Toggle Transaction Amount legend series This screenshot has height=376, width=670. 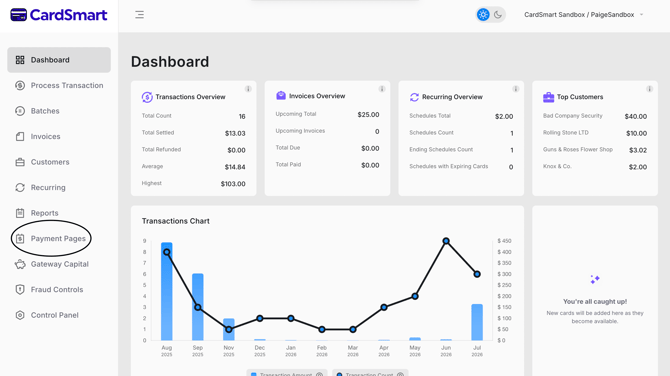(x=286, y=374)
